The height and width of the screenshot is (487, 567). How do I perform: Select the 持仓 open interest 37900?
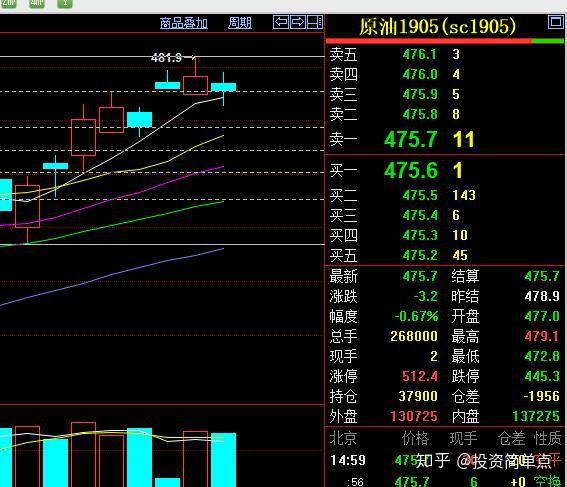pos(418,396)
